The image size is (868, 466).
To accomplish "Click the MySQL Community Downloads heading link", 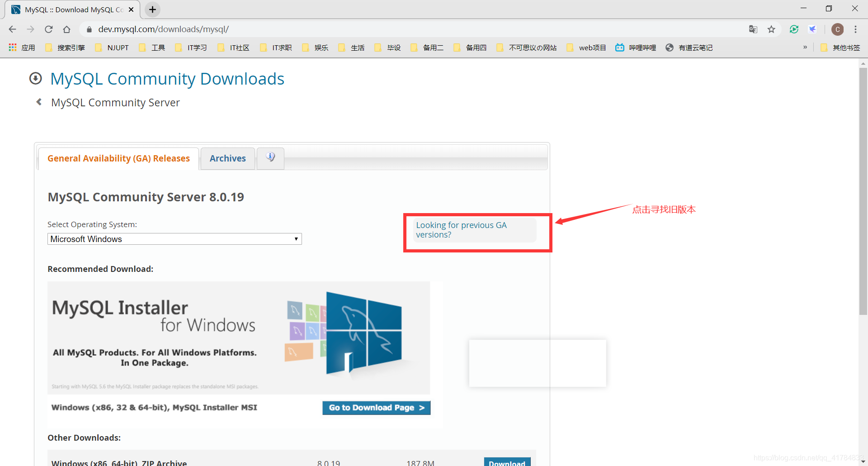I will (x=167, y=79).
